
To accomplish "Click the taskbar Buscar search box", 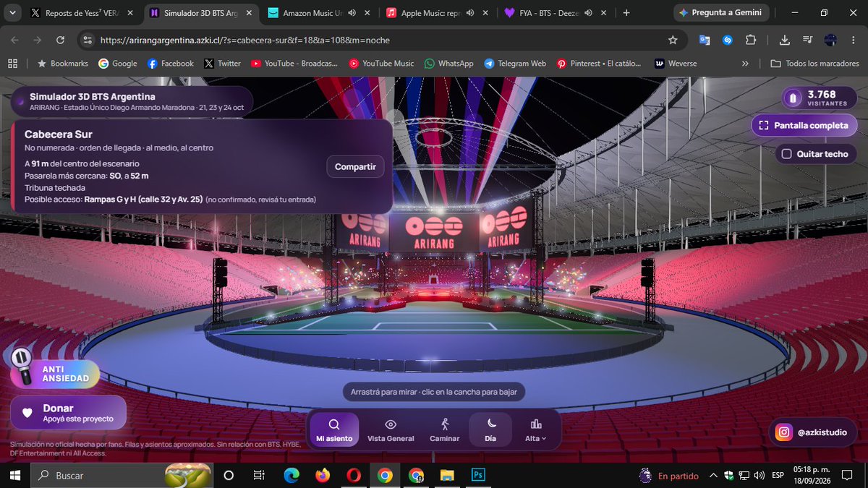I will pos(123,476).
